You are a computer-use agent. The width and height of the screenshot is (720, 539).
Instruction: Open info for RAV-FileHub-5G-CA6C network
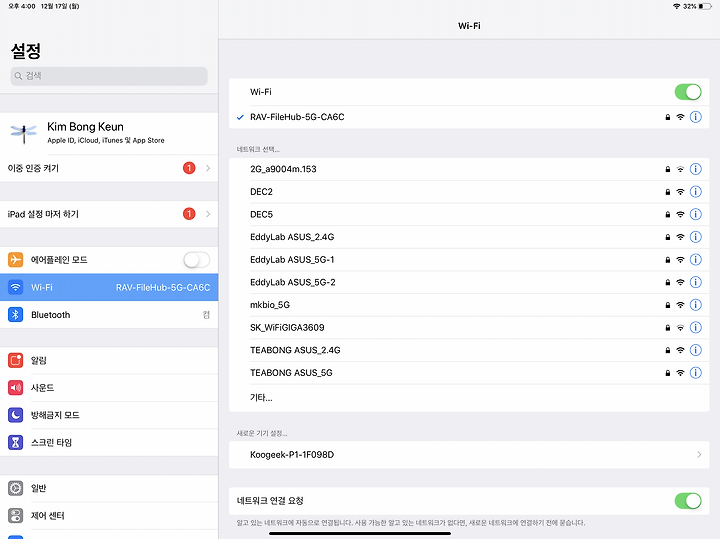tap(696, 117)
